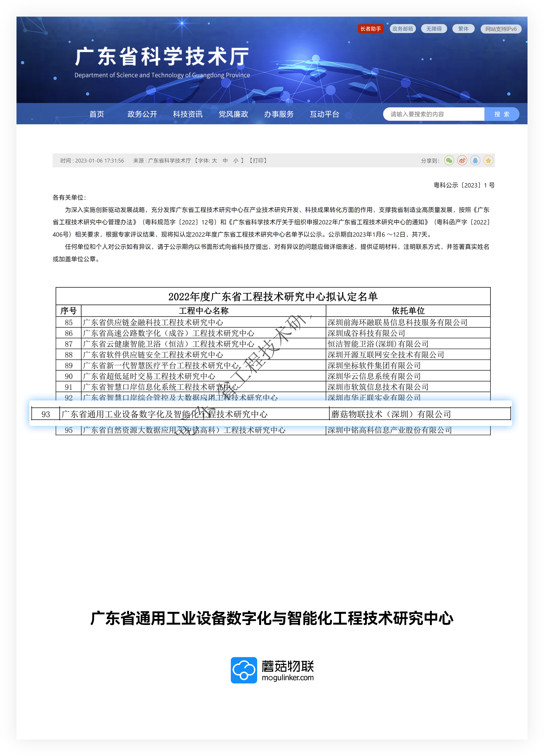The height and width of the screenshot is (756, 544).
Task: Focus the 请输入要搜索的内容 search field
Action: (x=434, y=114)
